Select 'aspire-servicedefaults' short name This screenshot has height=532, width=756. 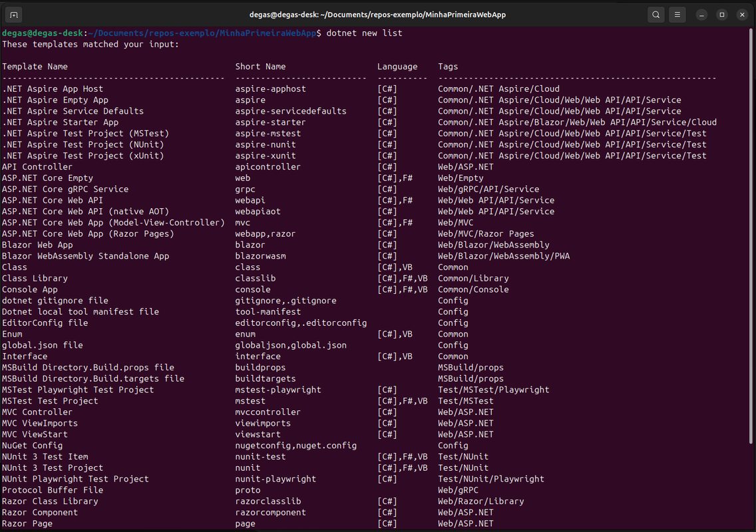click(291, 111)
